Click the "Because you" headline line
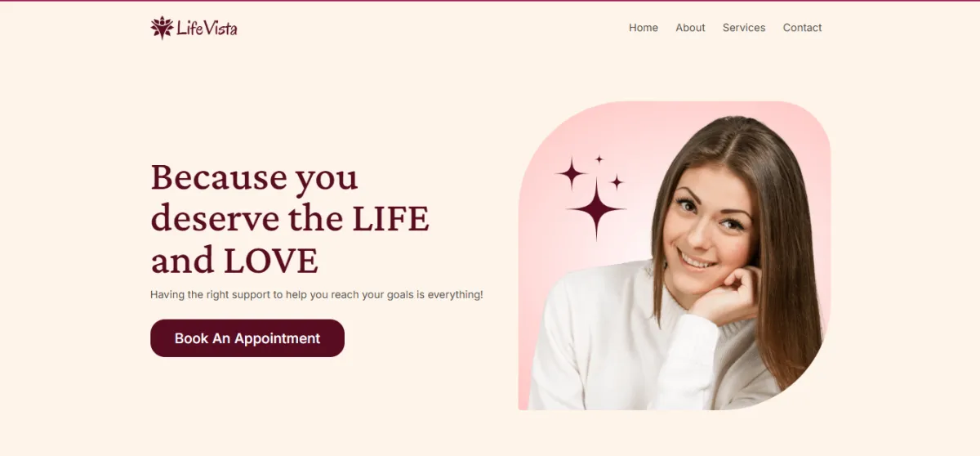Viewport: 980px width, 456px height. [254, 177]
